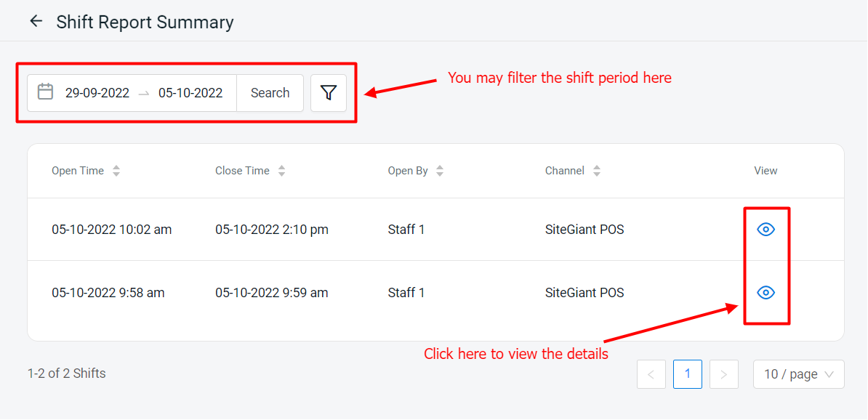The image size is (868, 420).
Task: Expand the page size selector chevron
Action: click(829, 373)
